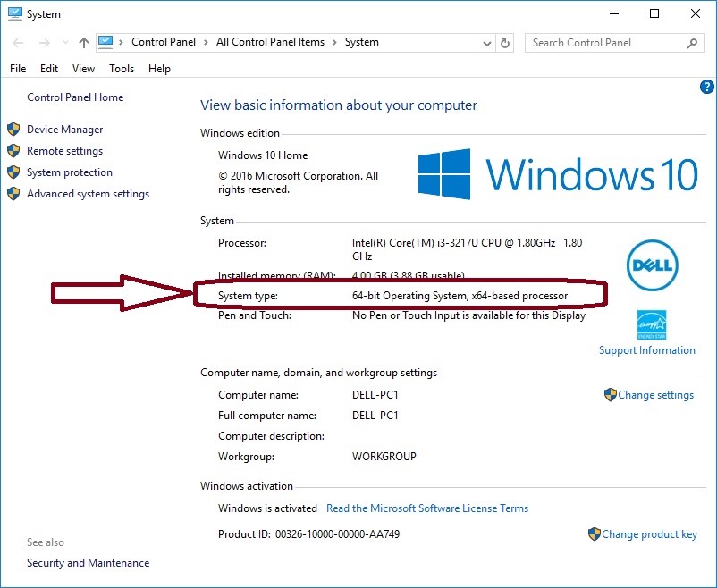Focus the Search Control Panel field

point(614,43)
